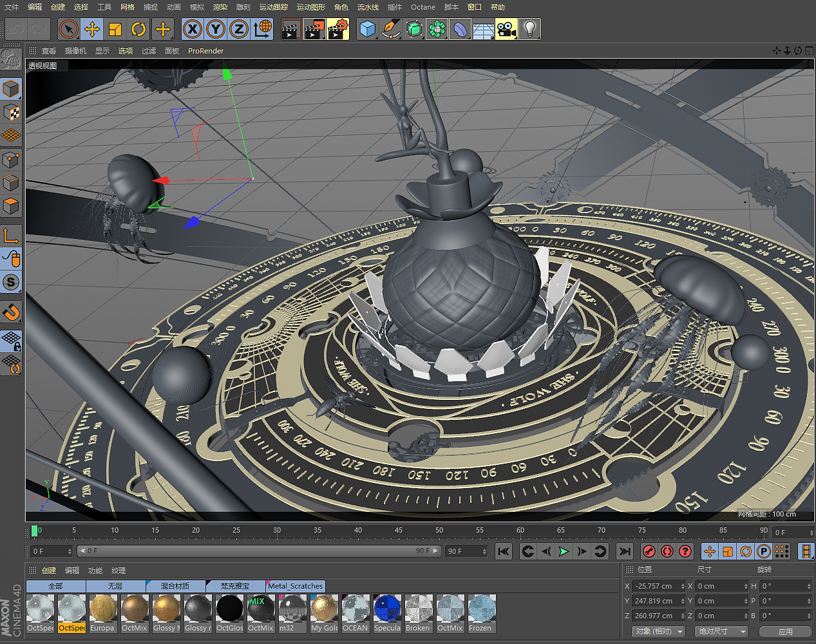Select the Europa material thumbnail
816x644 pixels.
[102, 614]
